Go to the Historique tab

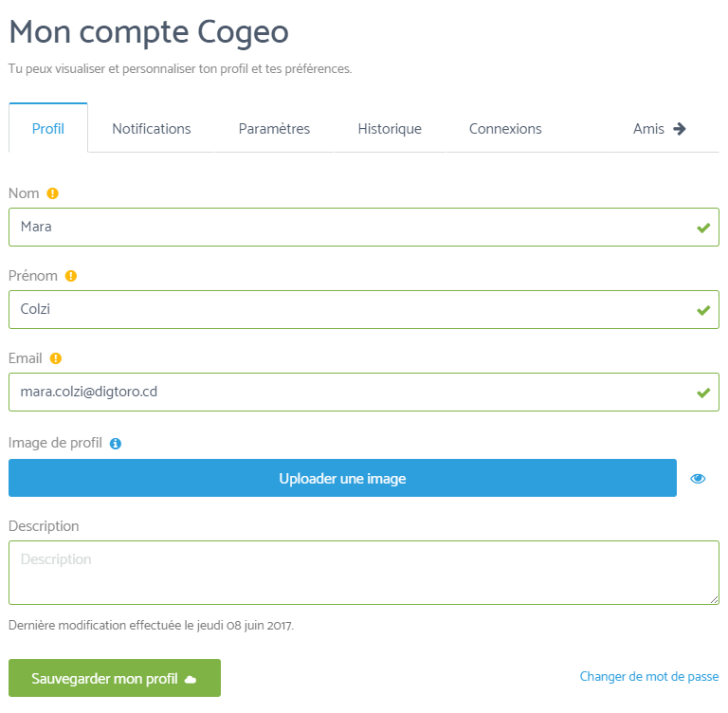pyautogui.click(x=390, y=129)
